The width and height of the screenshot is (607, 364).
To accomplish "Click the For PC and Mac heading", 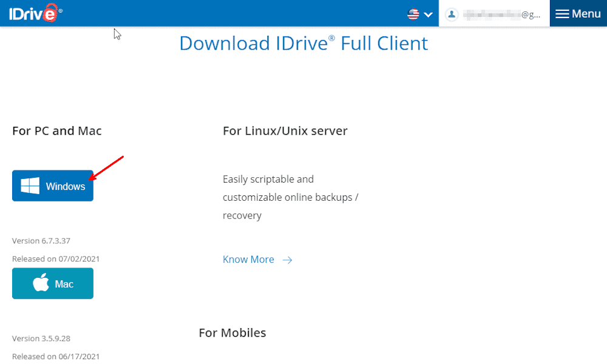I will (x=57, y=131).
